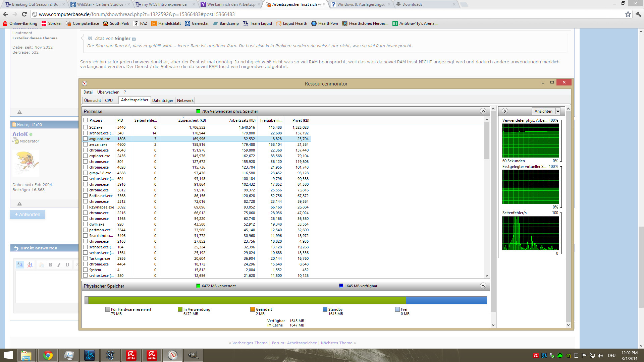Click the Bold formatting icon in reply editor
This screenshot has height=362, width=644.
[51, 265]
